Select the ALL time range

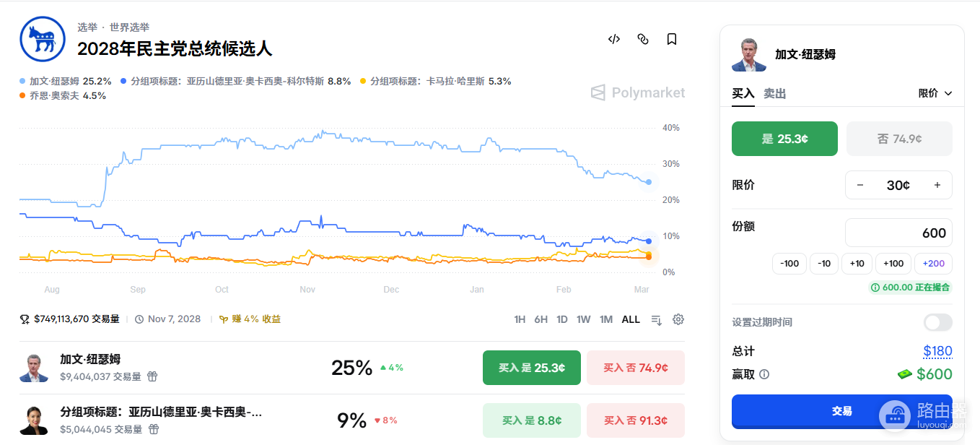(x=631, y=319)
